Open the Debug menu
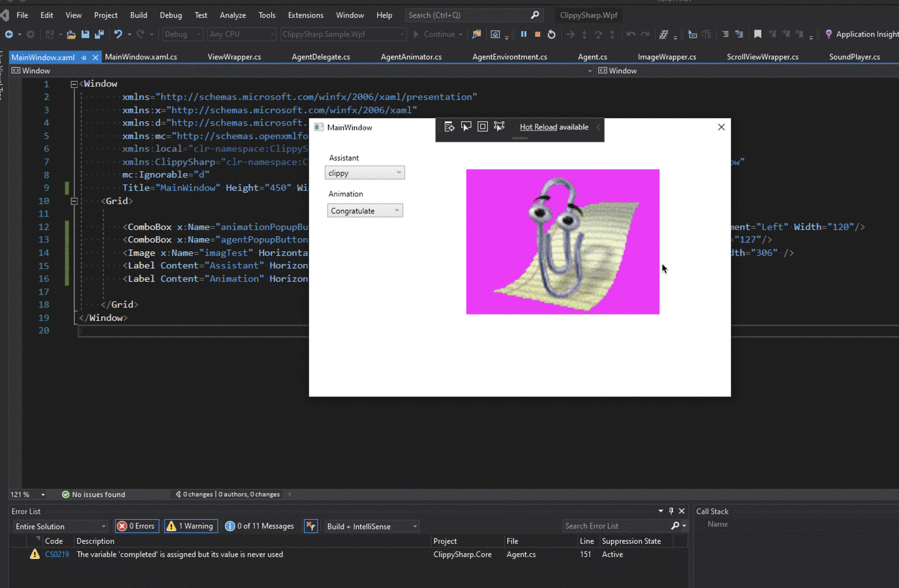This screenshot has width=899, height=588. 169,15
